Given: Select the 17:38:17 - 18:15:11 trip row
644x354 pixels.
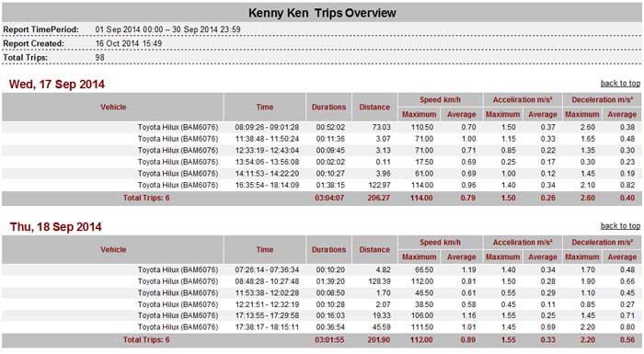Looking at the screenshot, I should [322, 327].
